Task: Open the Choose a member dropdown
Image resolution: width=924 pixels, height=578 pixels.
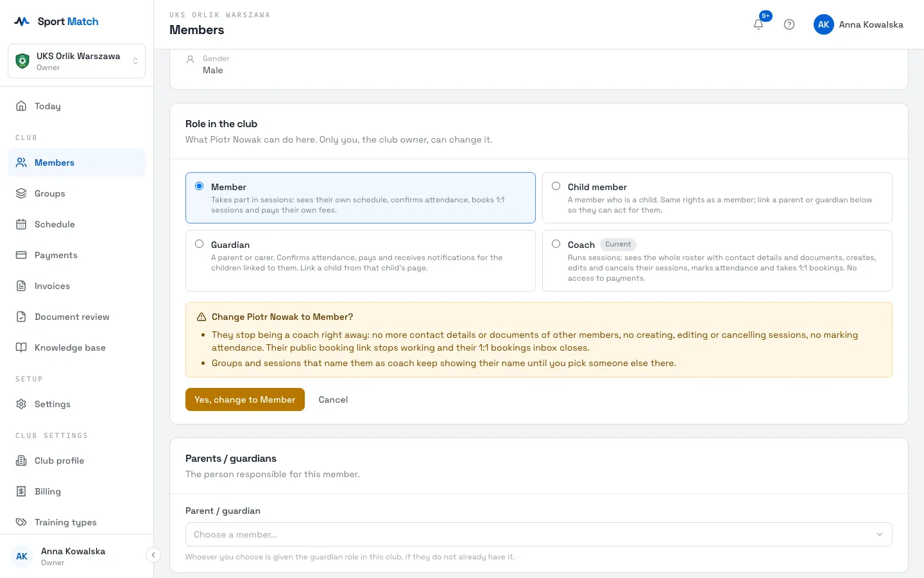Action: (538, 534)
